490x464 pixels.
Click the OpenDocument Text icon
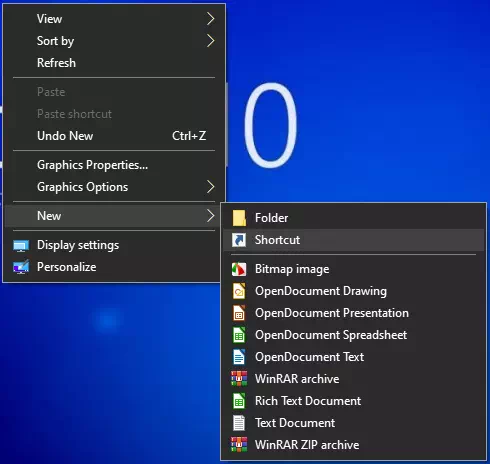coord(239,357)
